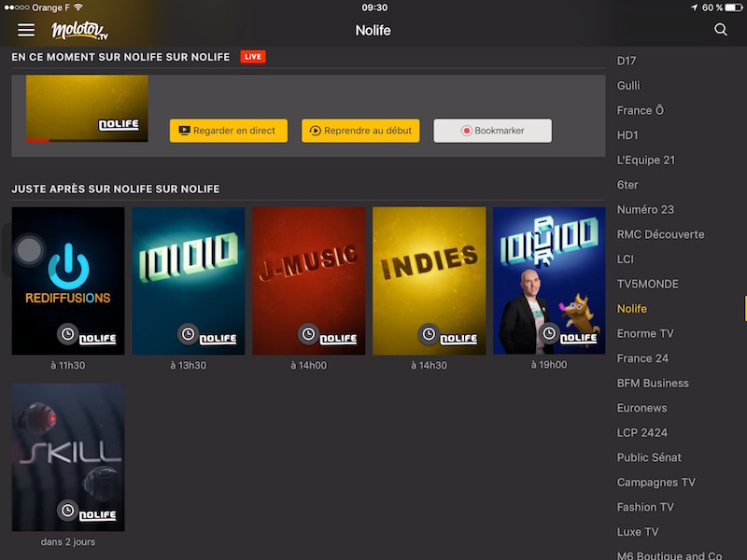Open the Rediffusions program poster
Screen dimensions: 747x560
(68, 281)
